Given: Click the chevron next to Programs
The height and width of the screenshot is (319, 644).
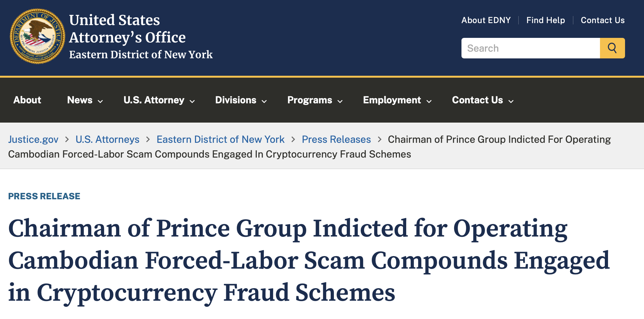Looking at the screenshot, I should 340,101.
